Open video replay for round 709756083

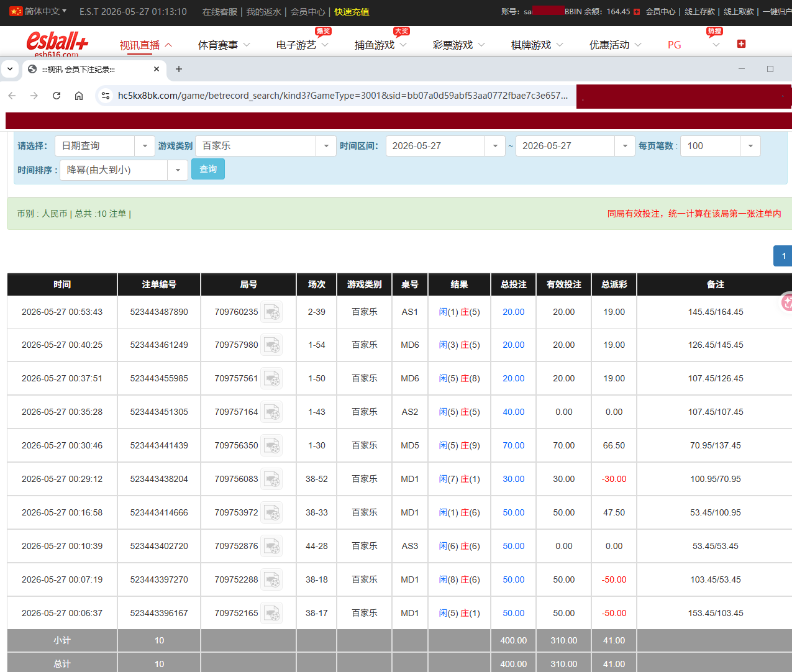(271, 479)
